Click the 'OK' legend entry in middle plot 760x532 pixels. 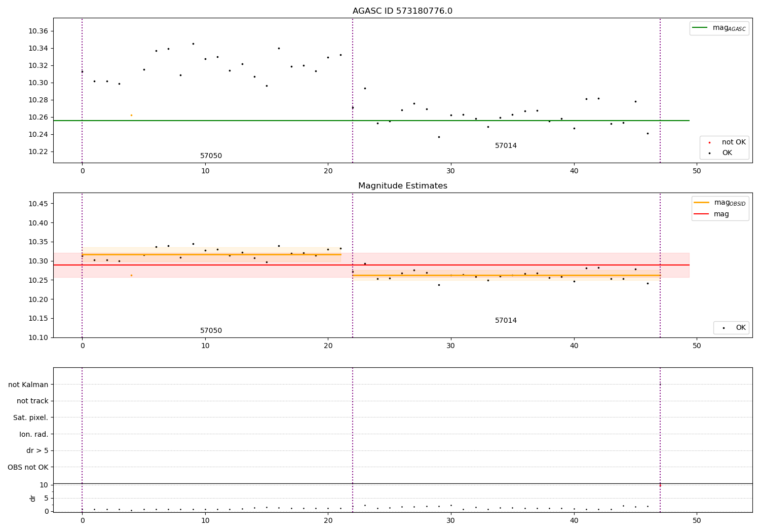tap(734, 328)
